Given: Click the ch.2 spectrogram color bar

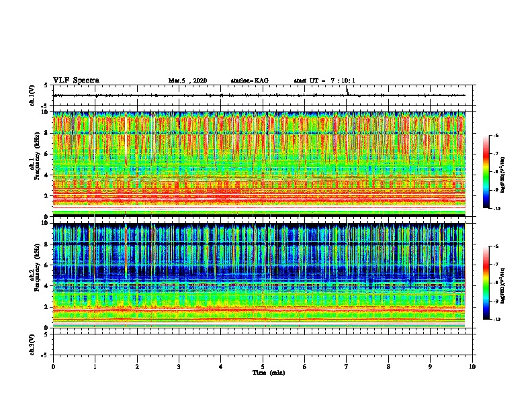Looking at the screenshot, I should point(486,283).
